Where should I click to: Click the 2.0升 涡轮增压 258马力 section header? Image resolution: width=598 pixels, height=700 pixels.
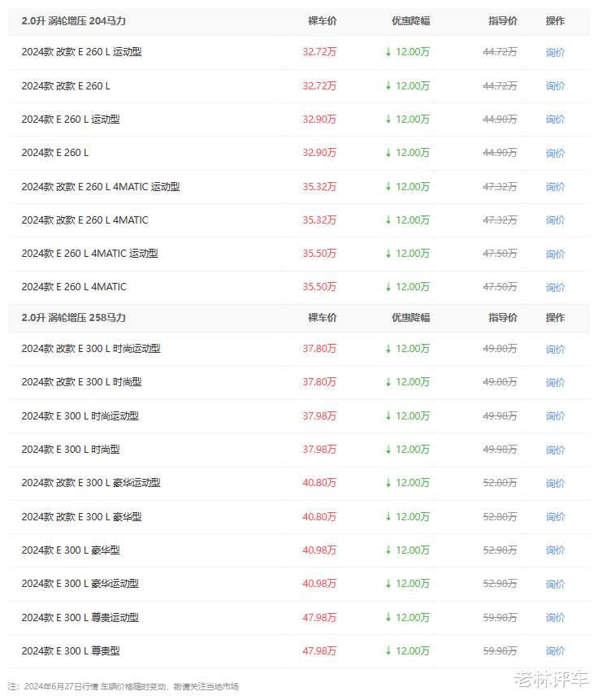pos(74,318)
